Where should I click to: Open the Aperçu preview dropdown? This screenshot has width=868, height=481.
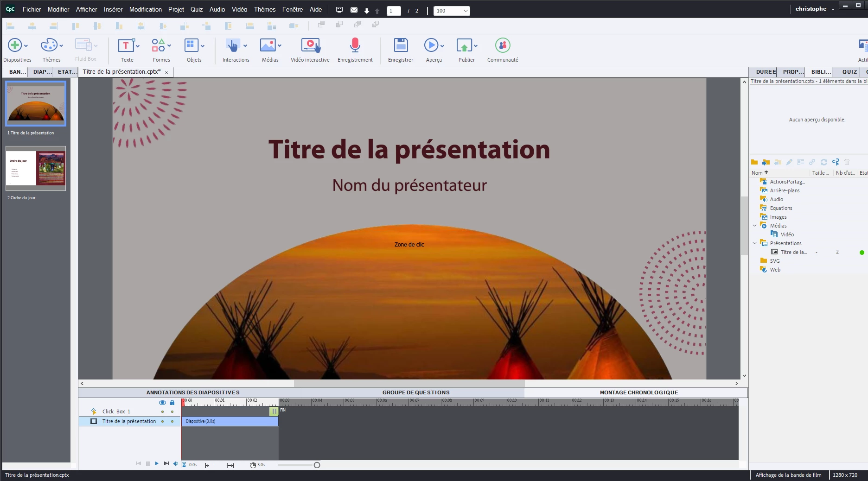point(442,46)
